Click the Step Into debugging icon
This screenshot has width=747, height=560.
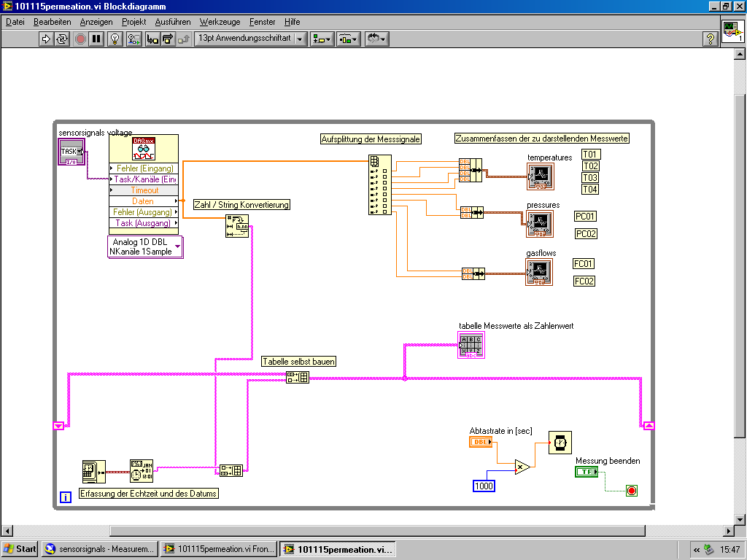point(152,39)
